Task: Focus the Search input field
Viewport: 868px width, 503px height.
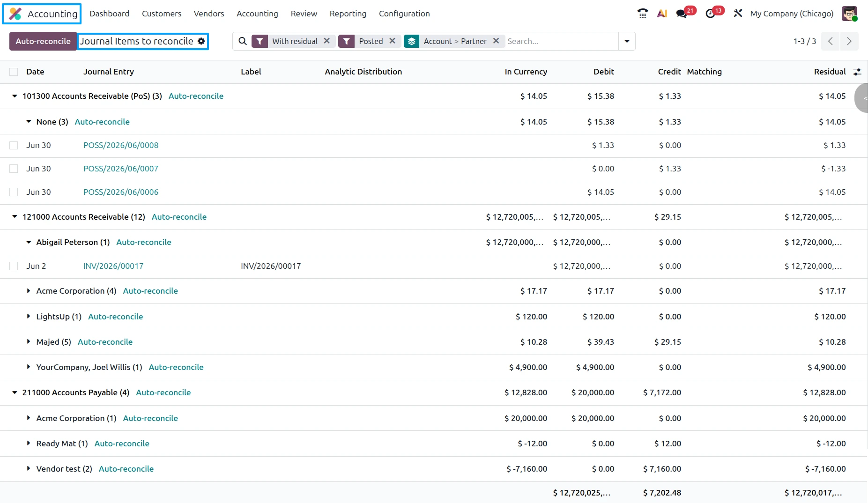Action: click(x=561, y=41)
